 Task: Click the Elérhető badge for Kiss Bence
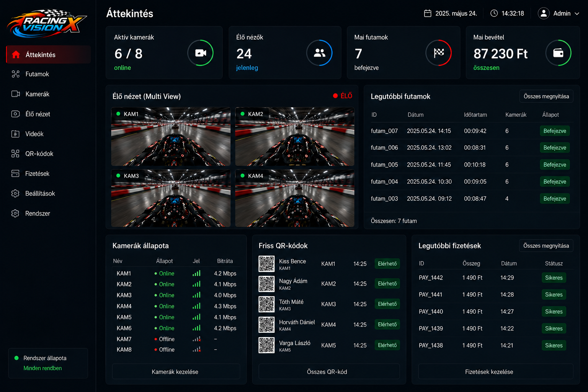[x=387, y=264]
